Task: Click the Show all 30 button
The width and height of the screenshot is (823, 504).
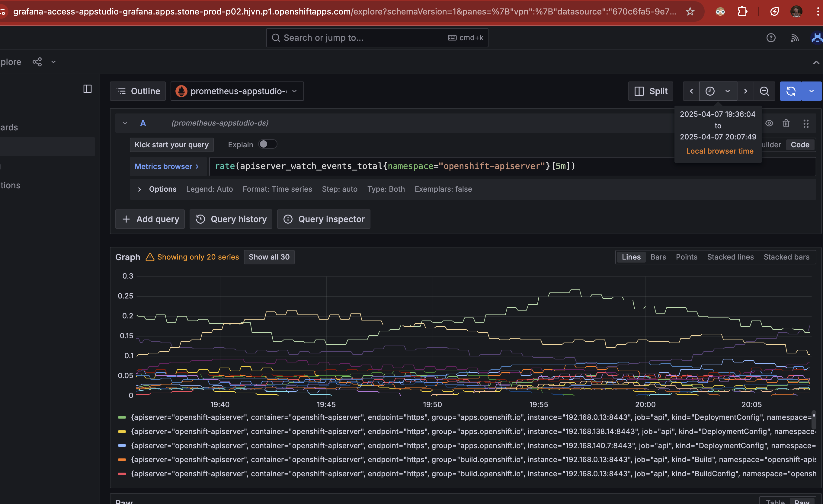Action: click(269, 257)
